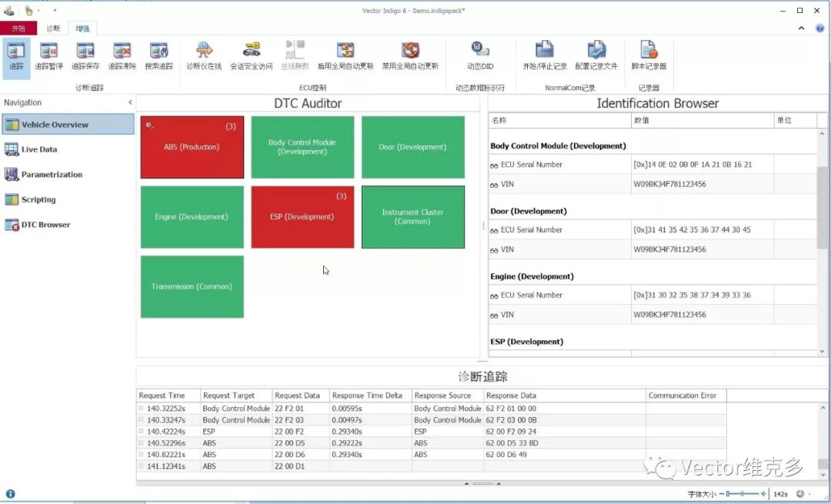Open quick access toolbar customize dropdown
Image resolution: width=831 pixels, height=504 pixels.
pyautogui.click(x=55, y=11)
